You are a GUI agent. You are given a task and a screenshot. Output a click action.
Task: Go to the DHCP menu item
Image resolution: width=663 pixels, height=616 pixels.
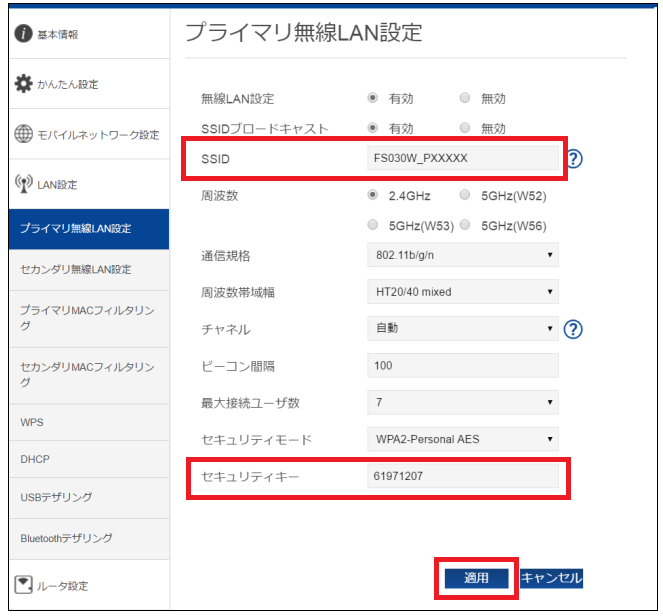(x=35, y=460)
